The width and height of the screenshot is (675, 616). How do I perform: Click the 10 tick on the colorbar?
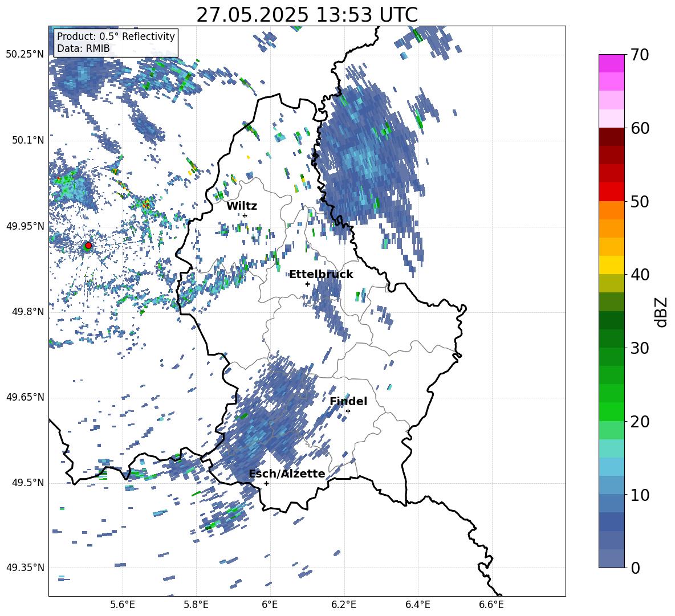point(640,495)
